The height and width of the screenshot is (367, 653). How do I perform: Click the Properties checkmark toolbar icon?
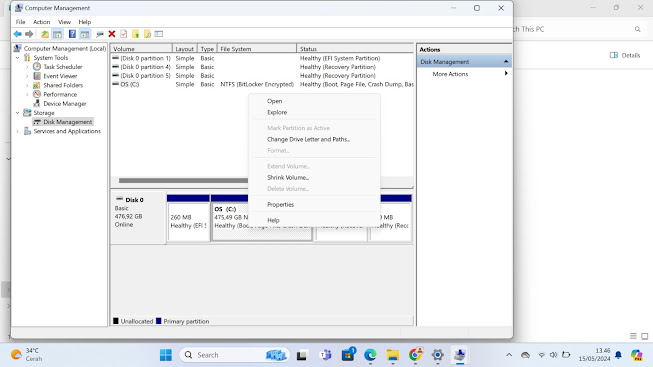124,34
